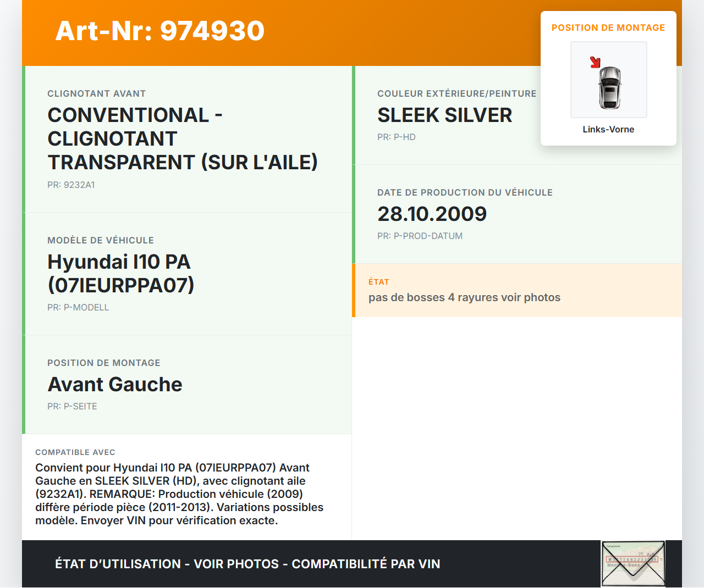Viewport: 704px width, 588px height.
Task: Click the footer ÉTAT D'UTILISATION banner text
Action: [248, 564]
